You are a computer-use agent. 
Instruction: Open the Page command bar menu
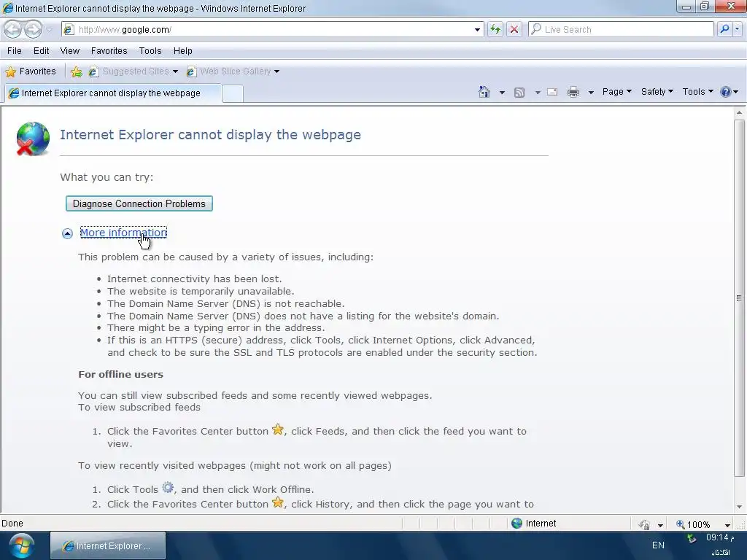pyautogui.click(x=616, y=92)
